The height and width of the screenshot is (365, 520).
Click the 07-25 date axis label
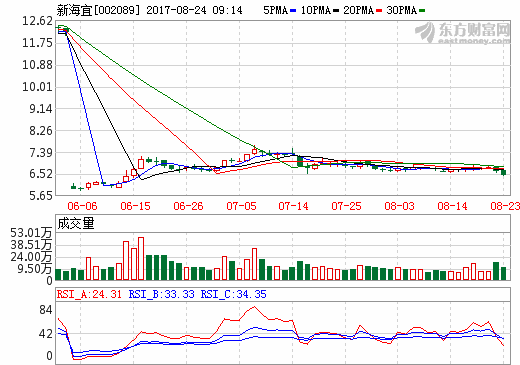click(346, 206)
